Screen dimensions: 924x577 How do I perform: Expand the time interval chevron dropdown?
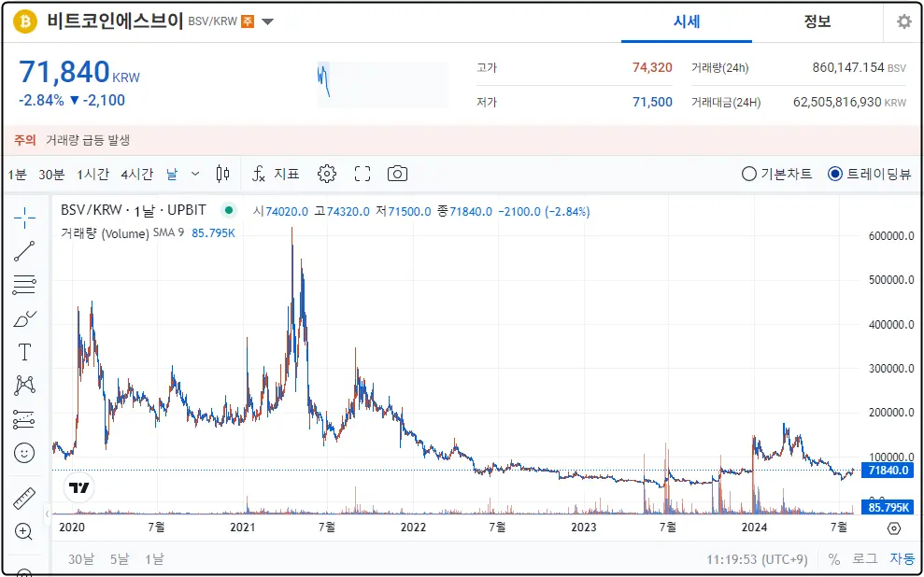click(x=195, y=174)
